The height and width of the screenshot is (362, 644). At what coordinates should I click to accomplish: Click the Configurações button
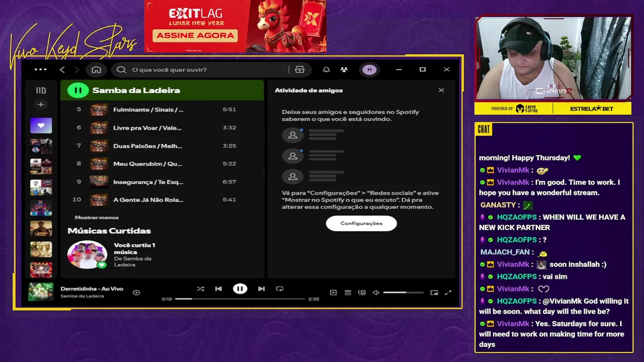point(361,223)
